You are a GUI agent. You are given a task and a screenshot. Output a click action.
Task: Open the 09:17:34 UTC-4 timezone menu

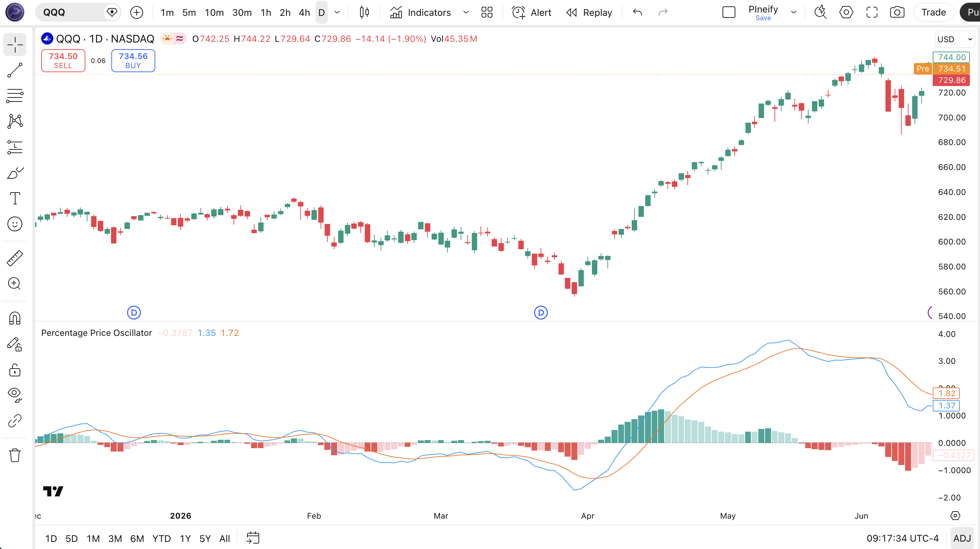pyautogui.click(x=902, y=538)
